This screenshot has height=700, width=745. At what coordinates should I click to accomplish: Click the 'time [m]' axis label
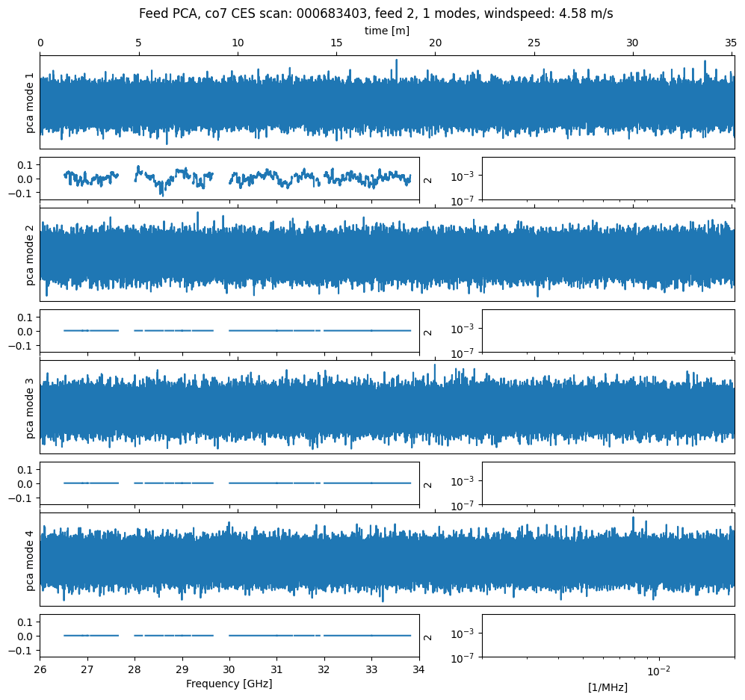(386, 31)
